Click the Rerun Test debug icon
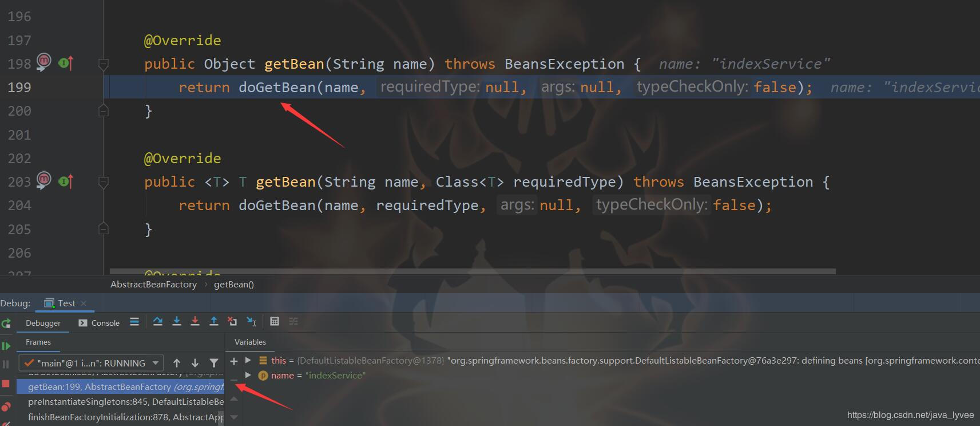980x426 pixels. coord(6,324)
